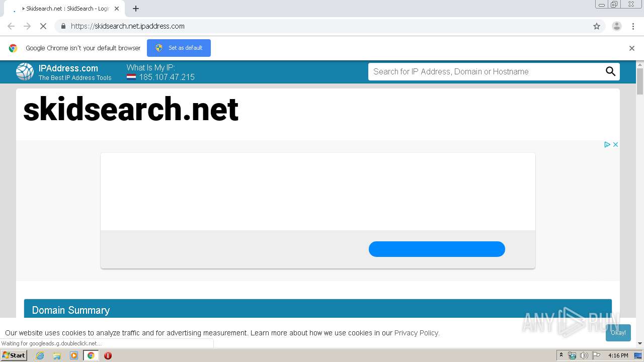The width and height of the screenshot is (644, 362).
Task: Click the IP address 185.107.47.215
Action: pyautogui.click(x=167, y=77)
